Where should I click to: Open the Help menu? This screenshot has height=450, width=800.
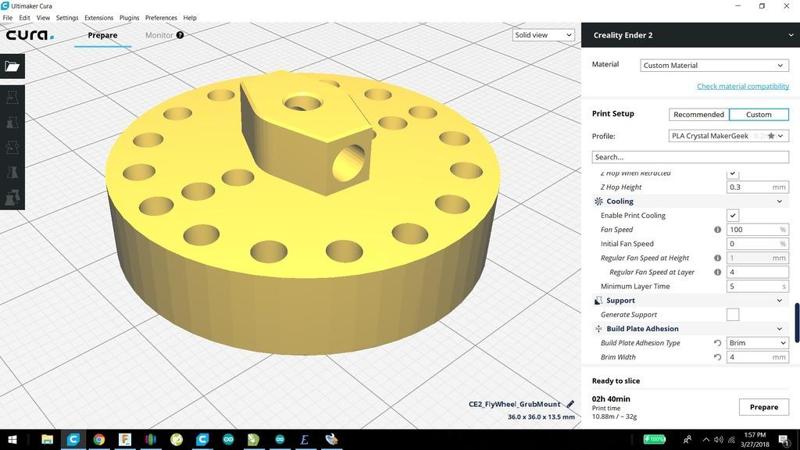pos(190,18)
